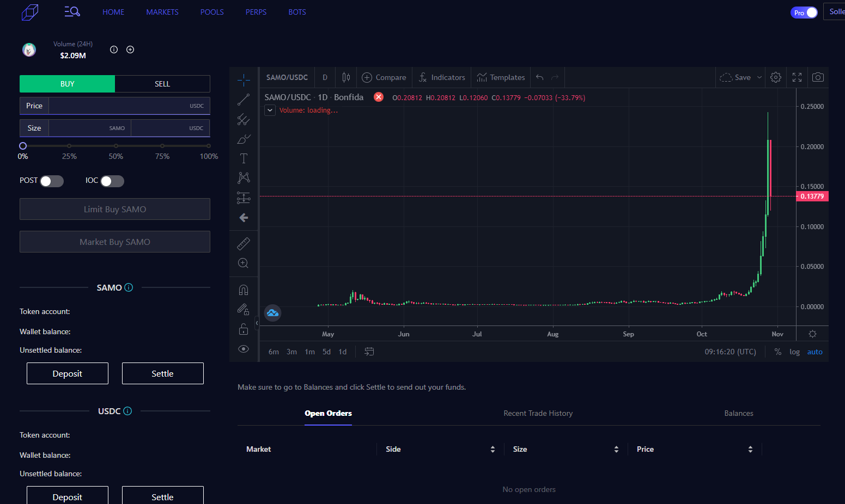The height and width of the screenshot is (504, 845).
Task: Enter fullscreen chart mode
Action: pyautogui.click(x=797, y=77)
